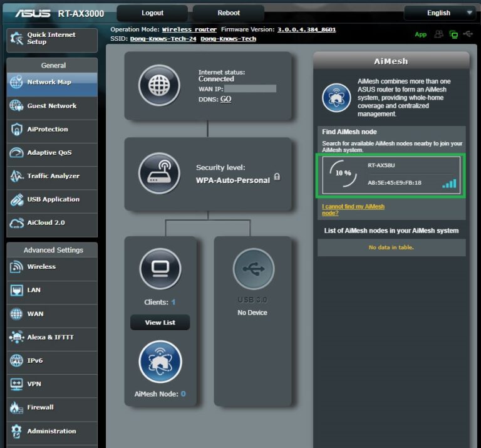This screenshot has width=481, height=448.
Task: Select the Network Map icon in sidebar
Action: (x=16, y=82)
